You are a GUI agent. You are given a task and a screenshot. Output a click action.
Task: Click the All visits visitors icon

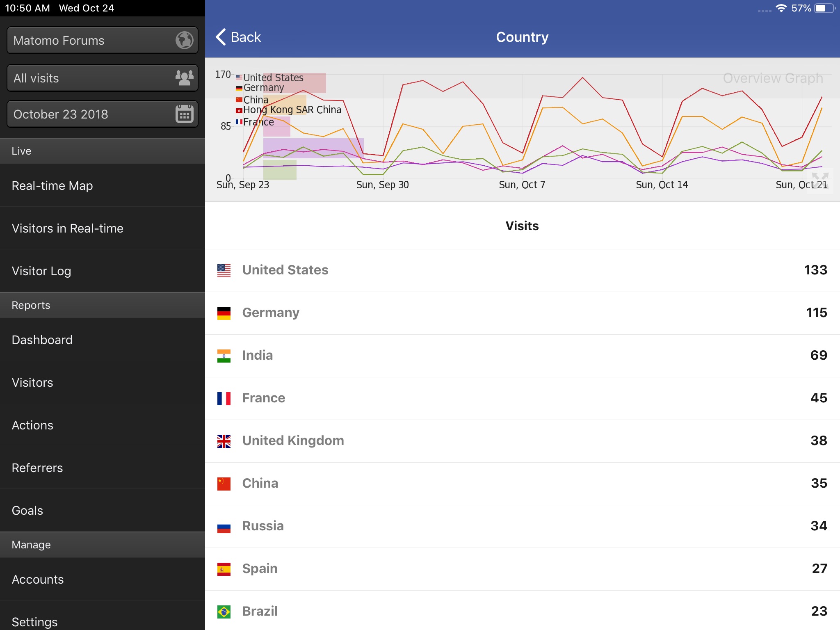[184, 78]
